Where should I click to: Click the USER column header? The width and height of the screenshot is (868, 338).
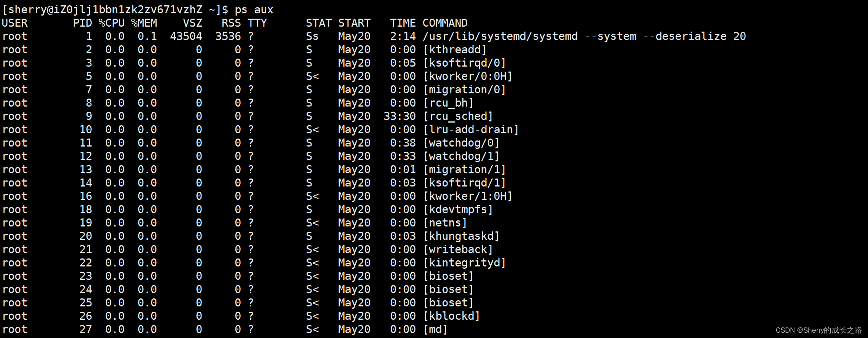point(15,23)
